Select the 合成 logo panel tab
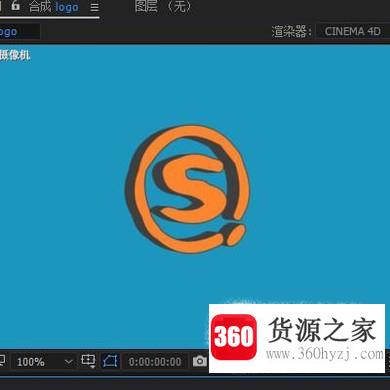 [x=54, y=7]
